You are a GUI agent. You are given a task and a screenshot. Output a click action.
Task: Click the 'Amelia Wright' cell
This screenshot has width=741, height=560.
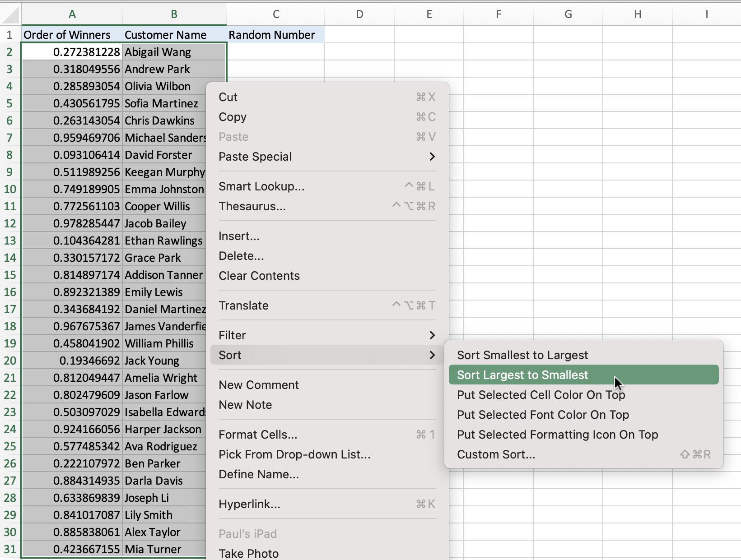coord(164,378)
